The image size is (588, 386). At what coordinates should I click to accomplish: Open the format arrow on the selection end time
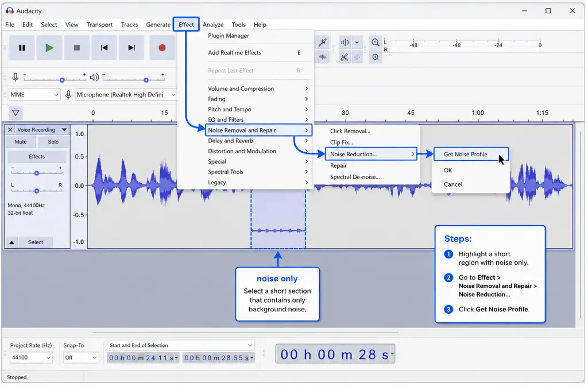pos(252,358)
